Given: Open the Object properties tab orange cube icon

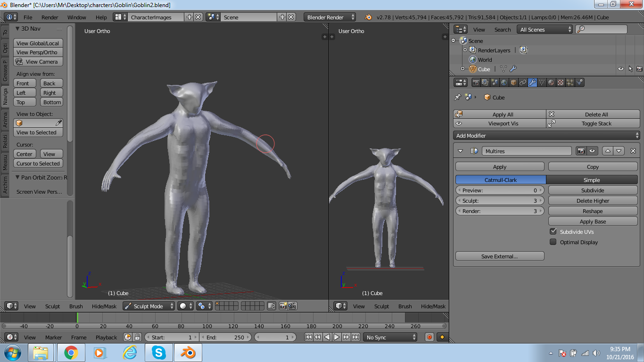Looking at the screenshot, I should pyautogui.click(x=514, y=82).
